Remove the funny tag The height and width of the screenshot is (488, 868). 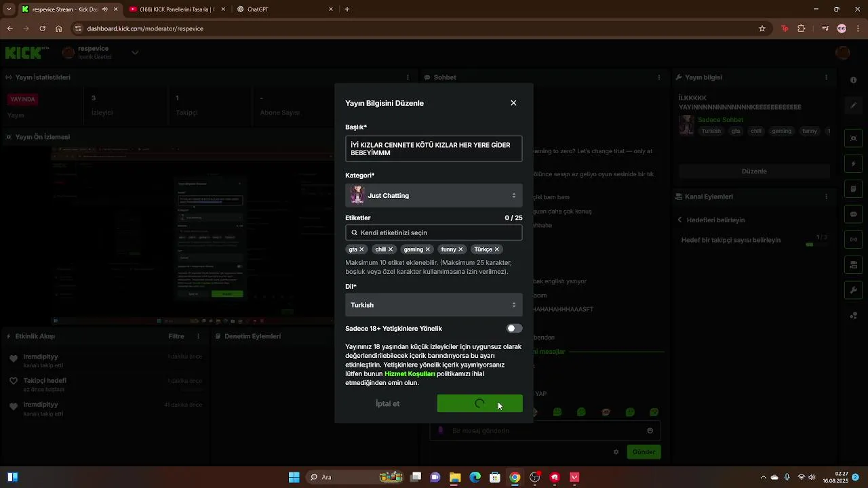(x=460, y=249)
